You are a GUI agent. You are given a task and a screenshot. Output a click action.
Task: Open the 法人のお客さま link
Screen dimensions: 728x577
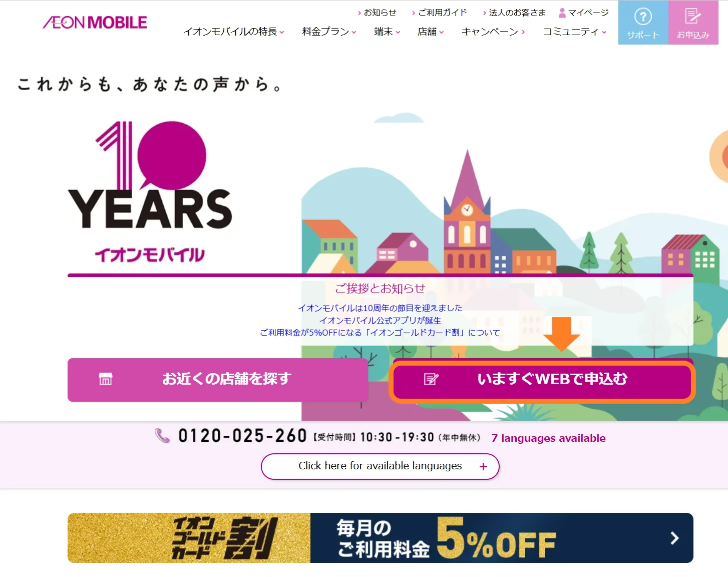click(514, 13)
